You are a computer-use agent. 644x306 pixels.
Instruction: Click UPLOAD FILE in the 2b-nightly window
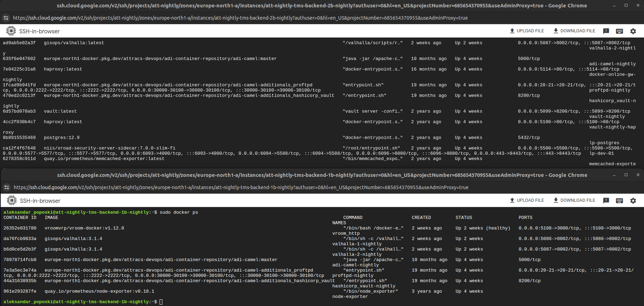[x=527, y=31]
